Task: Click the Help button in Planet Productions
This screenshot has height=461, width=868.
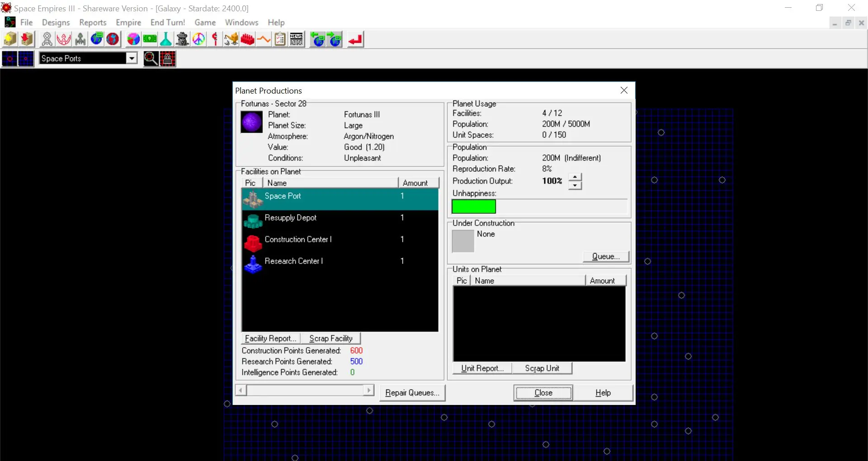Action: click(x=603, y=393)
